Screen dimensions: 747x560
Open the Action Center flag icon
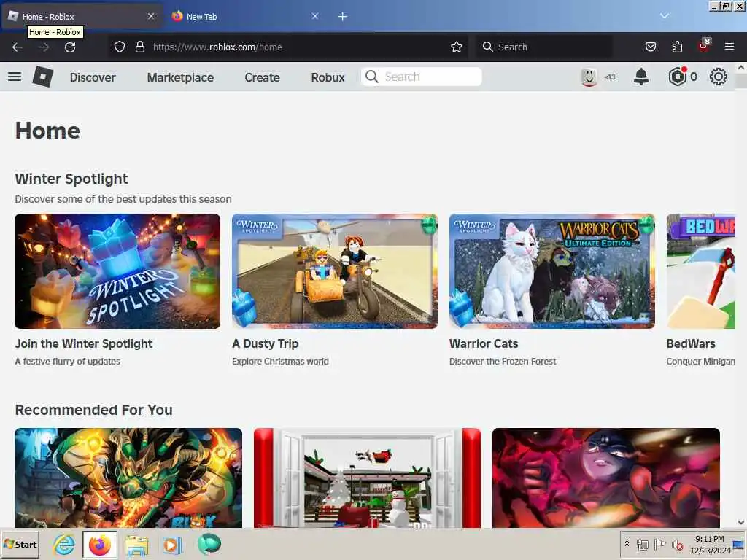pos(659,544)
